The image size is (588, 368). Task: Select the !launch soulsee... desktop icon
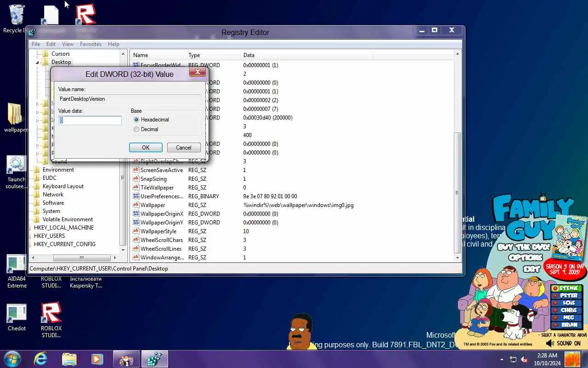pyautogui.click(x=17, y=172)
